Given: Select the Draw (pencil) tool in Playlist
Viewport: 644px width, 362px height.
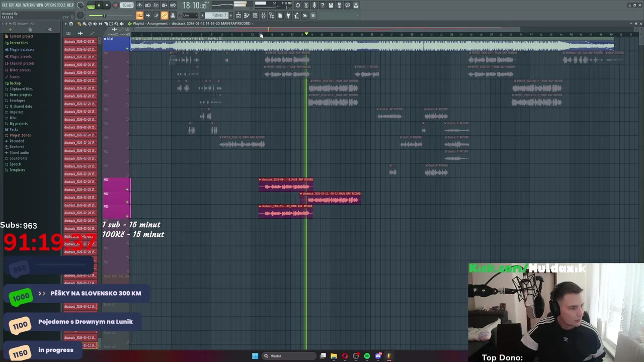Looking at the screenshot, I should pyautogui.click(x=79, y=24).
